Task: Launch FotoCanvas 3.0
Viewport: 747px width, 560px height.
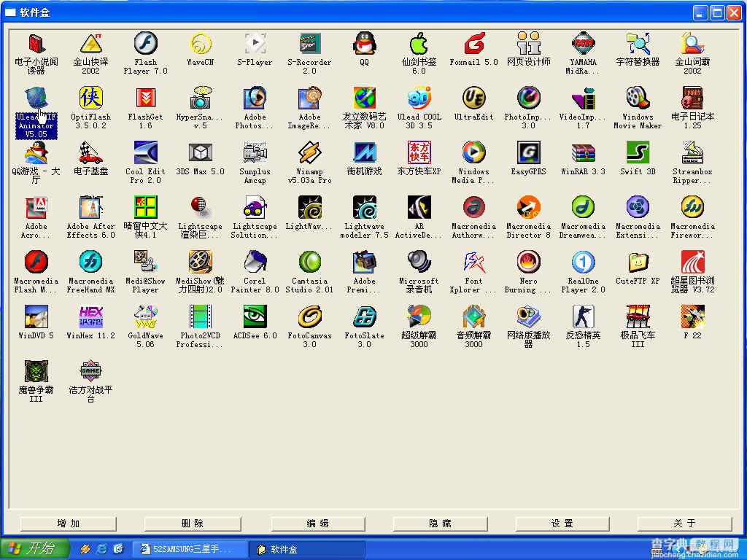Action: (309, 317)
